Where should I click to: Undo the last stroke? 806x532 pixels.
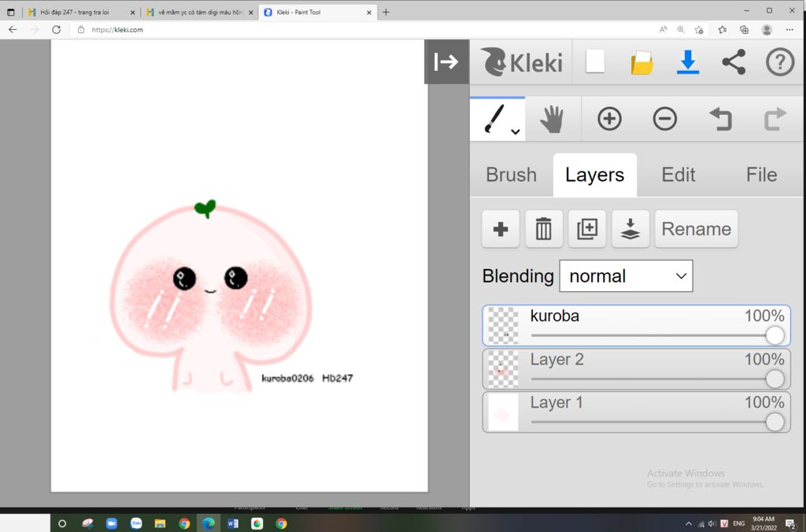tap(721, 120)
